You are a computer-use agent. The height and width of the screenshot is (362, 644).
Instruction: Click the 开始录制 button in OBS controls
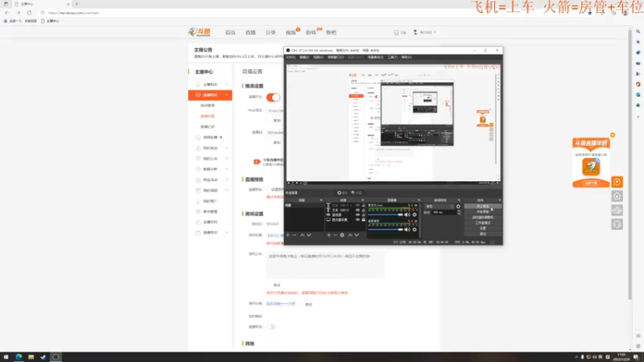[482, 212]
